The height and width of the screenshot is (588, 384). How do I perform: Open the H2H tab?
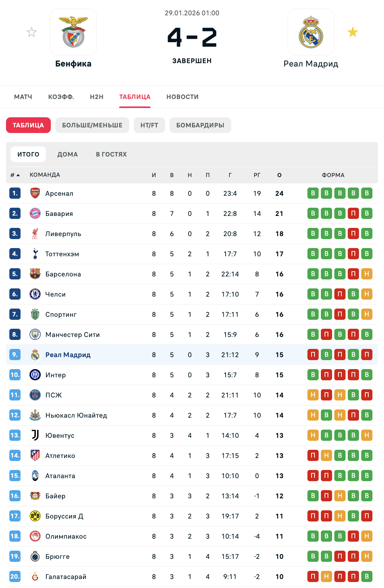coord(97,97)
